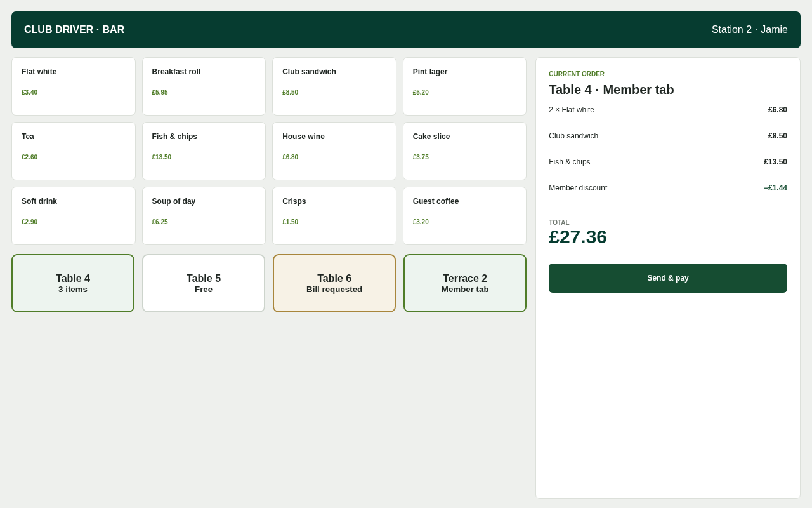Viewport: 812px width, 508px height.
Task: Tap the Tea menu tile
Action: [x=74, y=151]
